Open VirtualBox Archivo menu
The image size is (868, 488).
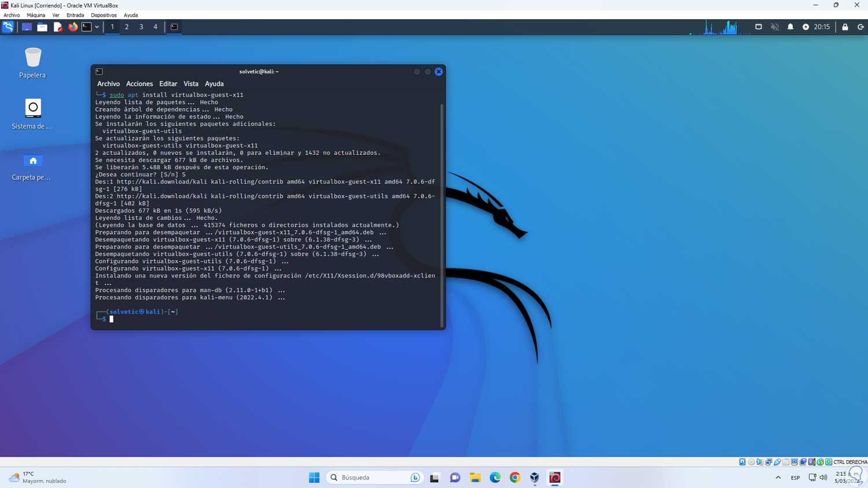point(12,15)
